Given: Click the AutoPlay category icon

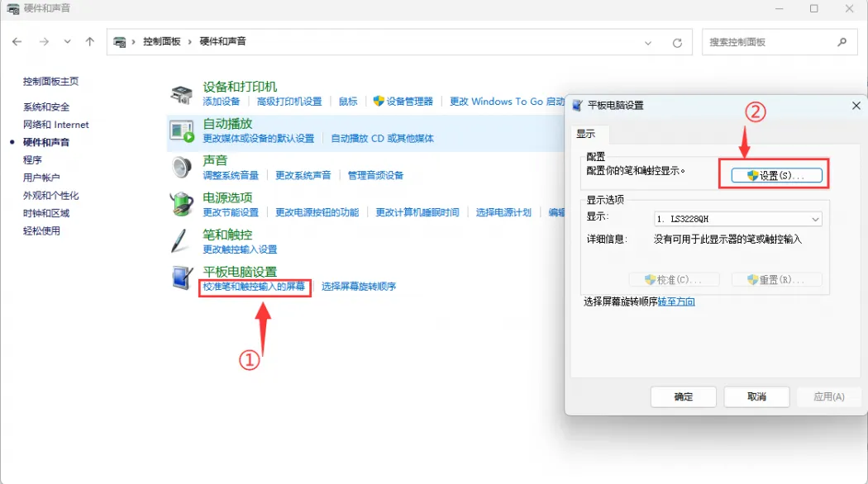Looking at the screenshot, I should tap(182, 130).
